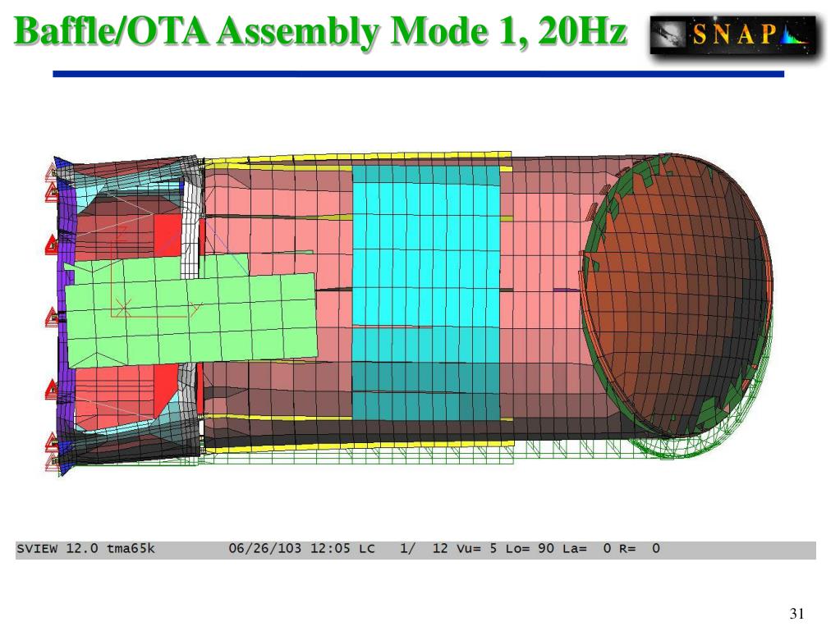Screen dimensions: 840x640
Task: Click the SNAP logo image
Action: click(733, 35)
